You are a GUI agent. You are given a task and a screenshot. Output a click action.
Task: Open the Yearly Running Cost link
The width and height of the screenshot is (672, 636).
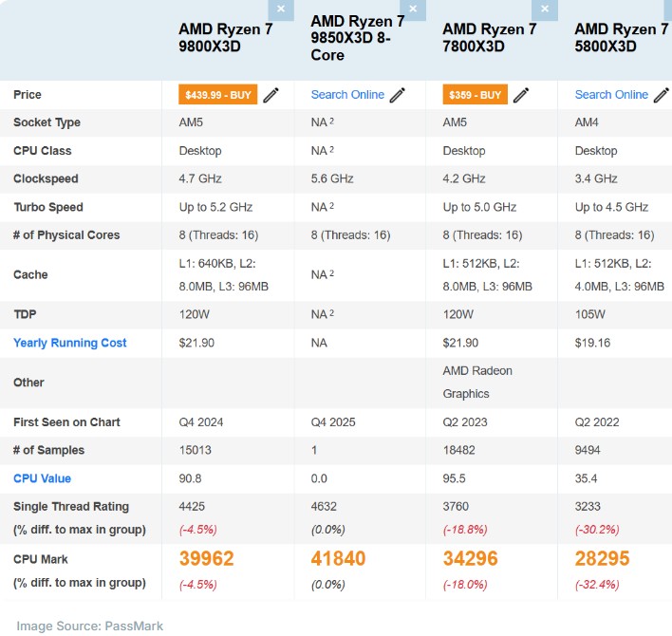coord(69,343)
